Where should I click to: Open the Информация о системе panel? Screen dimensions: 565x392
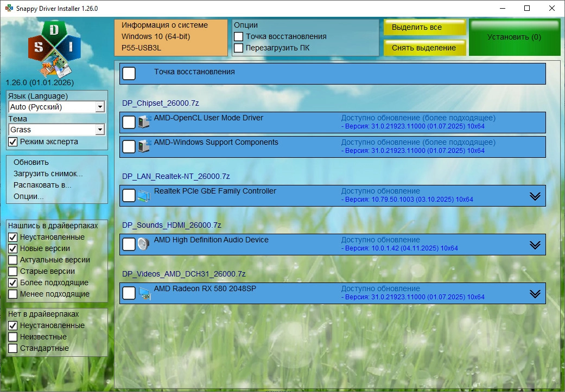coord(171,37)
